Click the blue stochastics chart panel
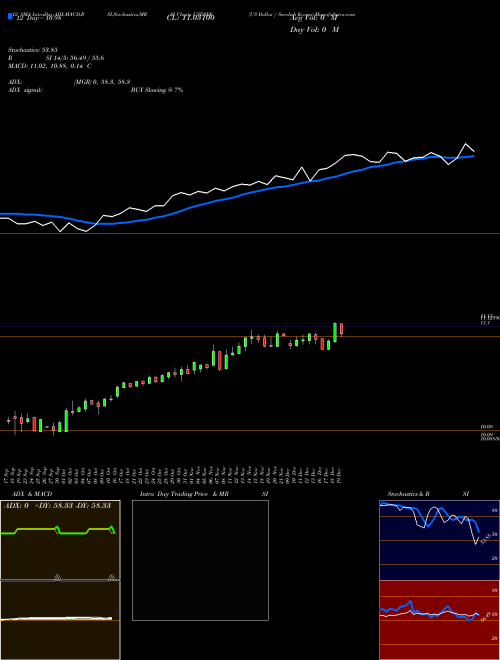The image size is (500, 660). tap(439, 540)
